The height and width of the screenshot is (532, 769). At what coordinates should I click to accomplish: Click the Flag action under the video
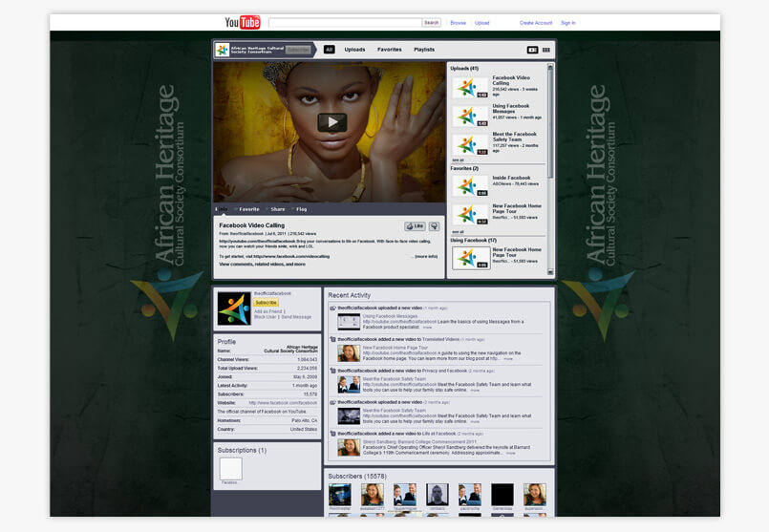(x=299, y=209)
